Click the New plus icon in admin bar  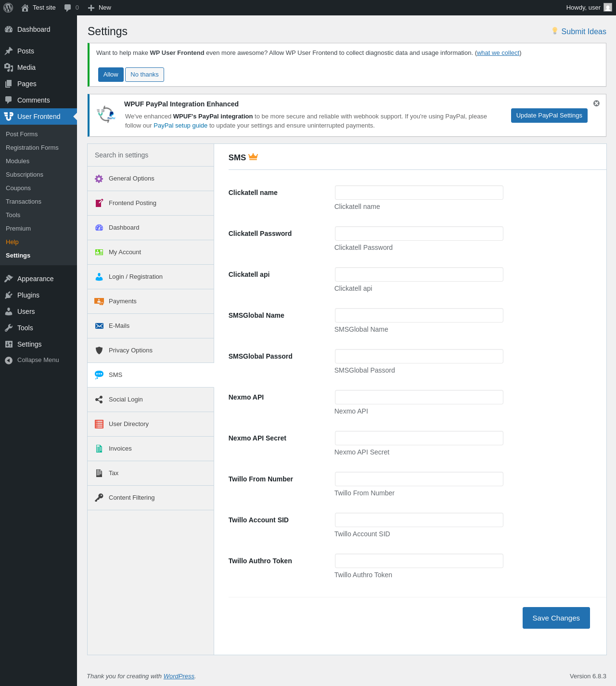91,8
